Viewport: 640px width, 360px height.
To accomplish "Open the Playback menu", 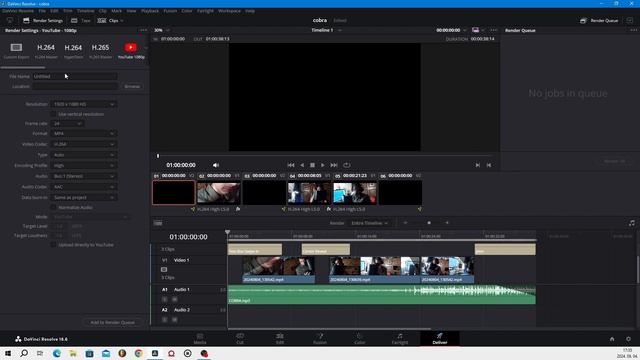I will (150, 11).
